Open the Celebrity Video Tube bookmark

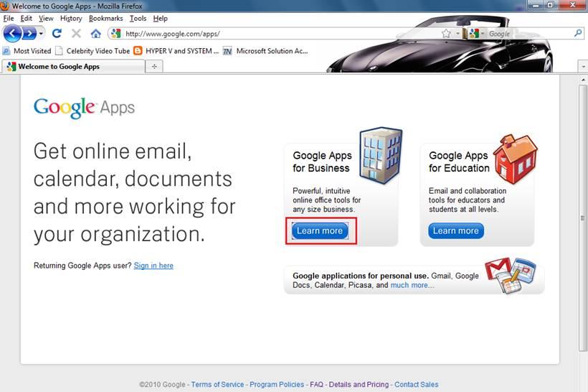tap(93, 51)
